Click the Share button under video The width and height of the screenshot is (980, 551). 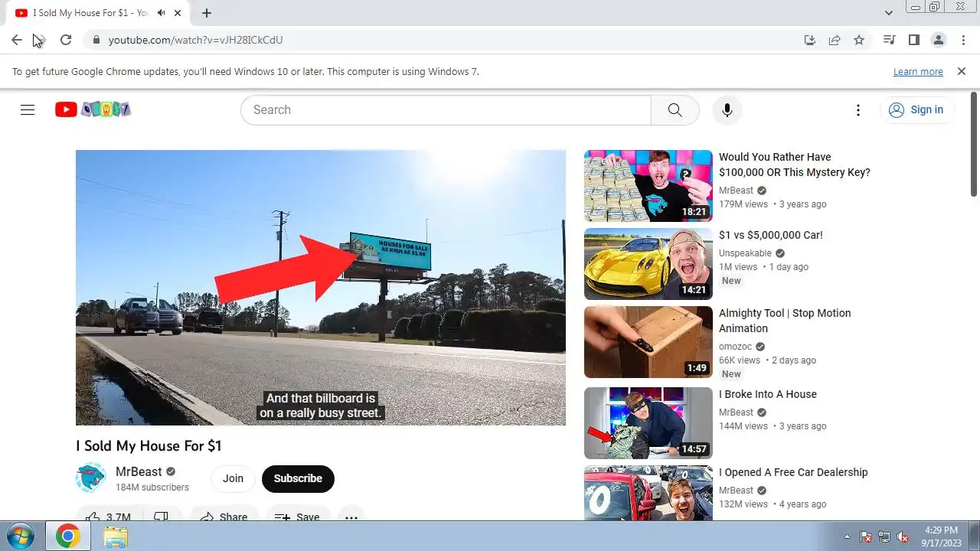[x=224, y=517]
